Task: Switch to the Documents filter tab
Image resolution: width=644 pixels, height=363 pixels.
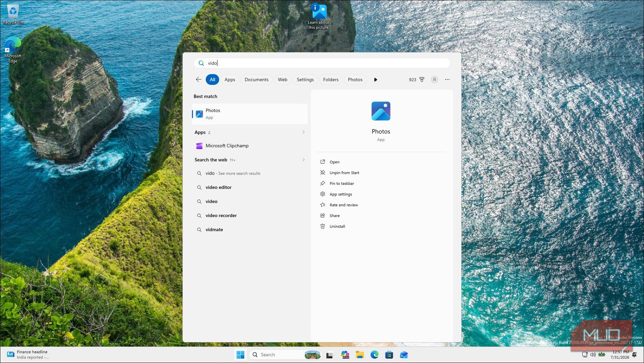Action: coord(256,80)
